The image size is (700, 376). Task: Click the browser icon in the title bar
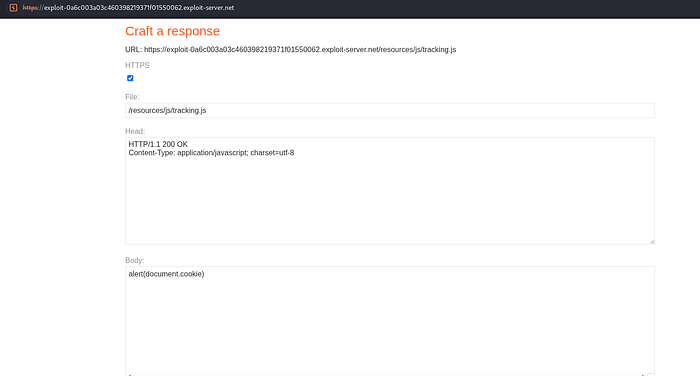coord(13,8)
